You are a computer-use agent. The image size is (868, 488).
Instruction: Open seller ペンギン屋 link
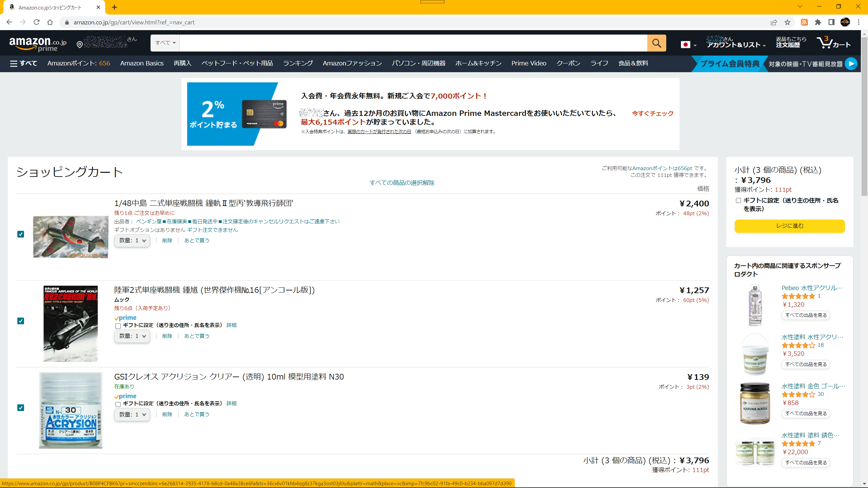(x=238, y=222)
